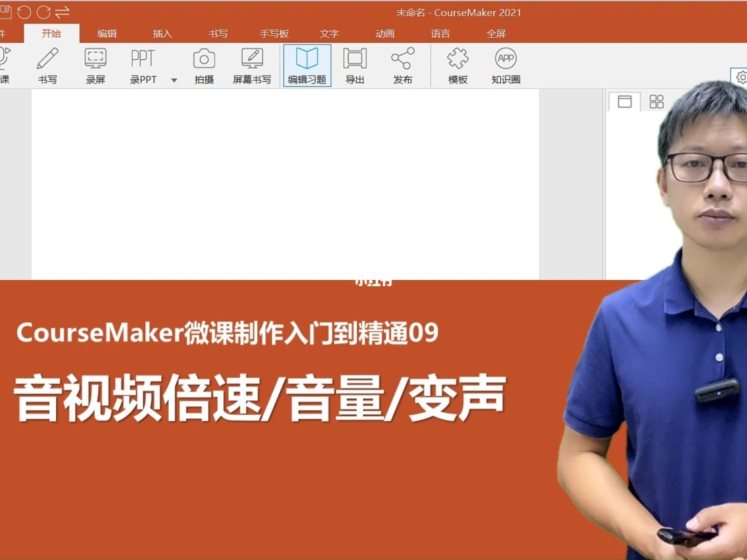Open the 文字 ribbon tab
Image resolution: width=747 pixels, height=560 pixels.
coord(329,33)
